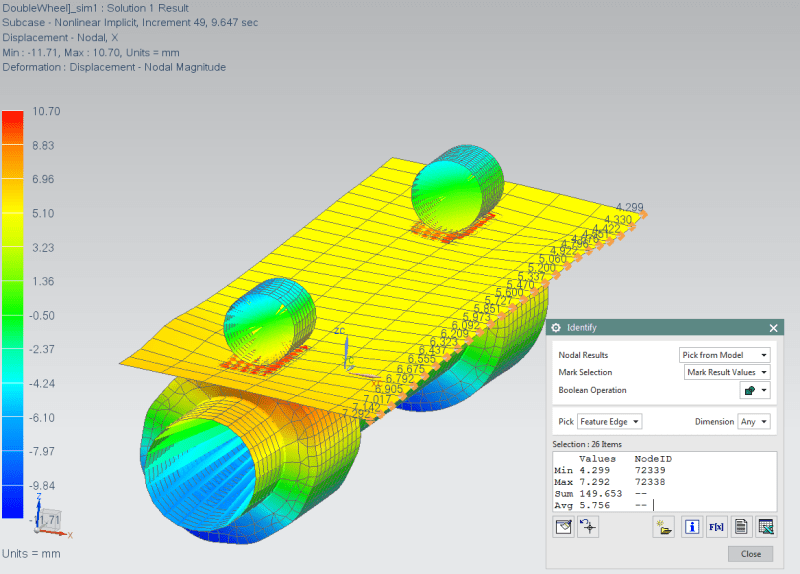Click the Boolean Operation shape icon

coord(749,390)
